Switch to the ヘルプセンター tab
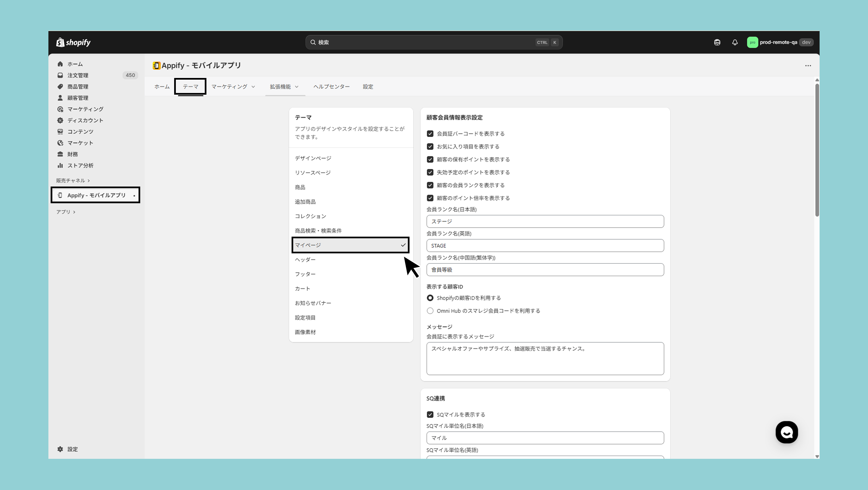The width and height of the screenshot is (868, 490). 331,87
